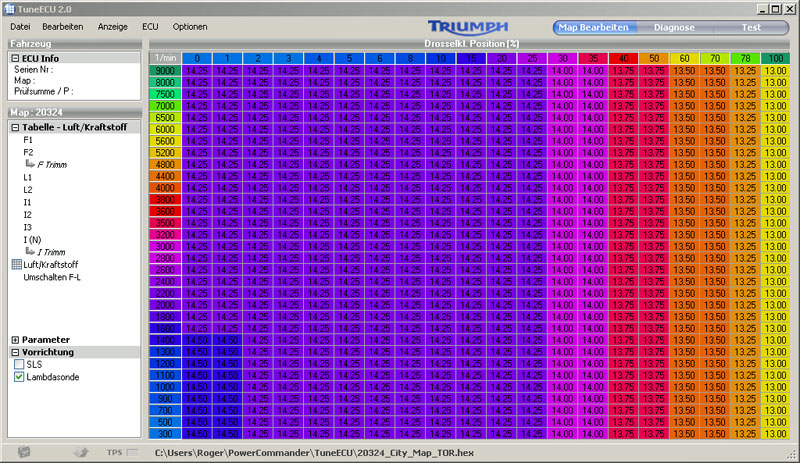Click the TuneECU title bar app icon
This screenshot has width=800, height=463.
[9, 9]
